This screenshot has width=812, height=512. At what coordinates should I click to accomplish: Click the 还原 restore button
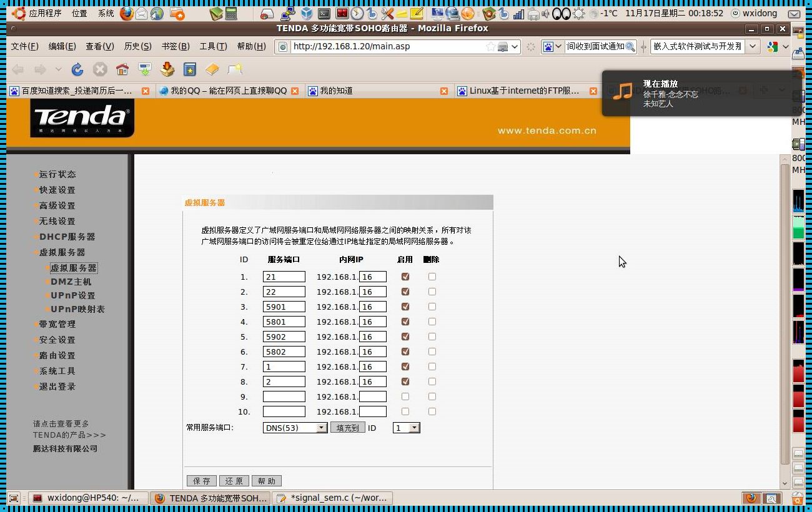point(234,481)
